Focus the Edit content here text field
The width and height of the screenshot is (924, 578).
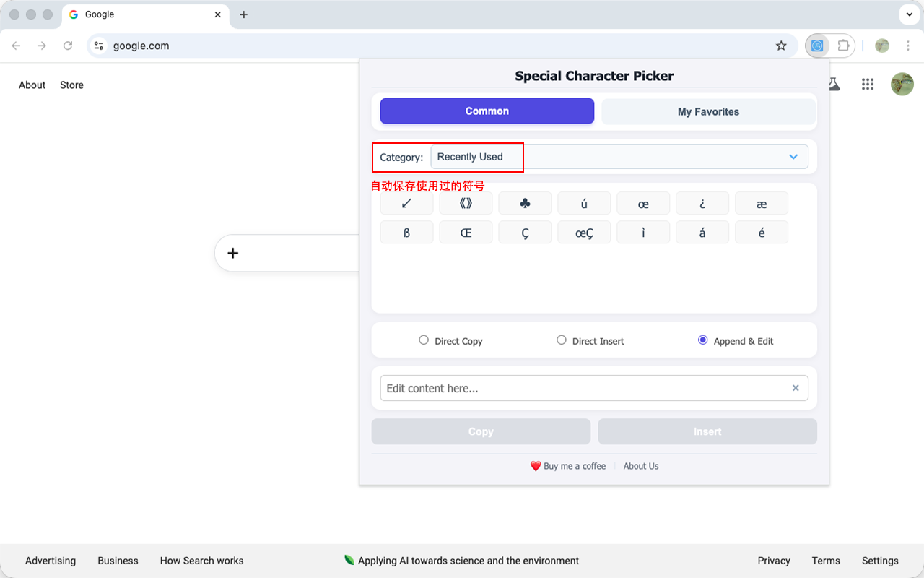[585, 388]
